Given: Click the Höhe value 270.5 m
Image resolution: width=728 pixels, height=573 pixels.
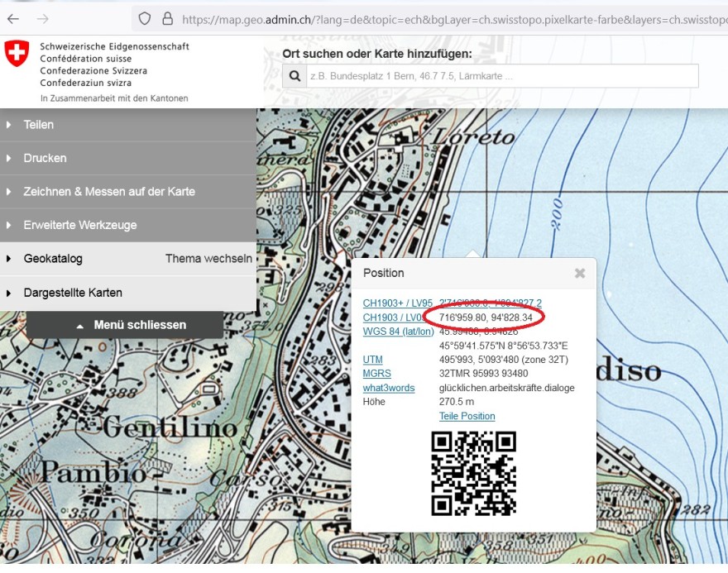Looking at the screenshot, I should click(457, 402).
